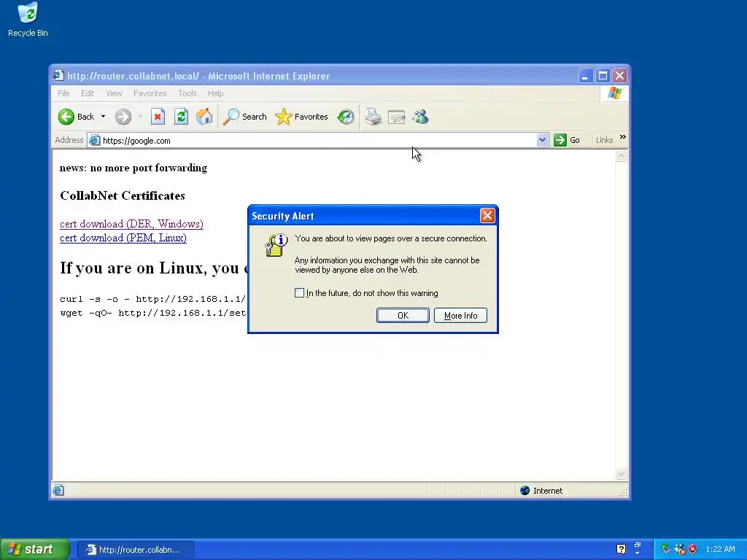The image size is (747, 560).
Task: Open the Favorites star button
Action: coord(301,117)
